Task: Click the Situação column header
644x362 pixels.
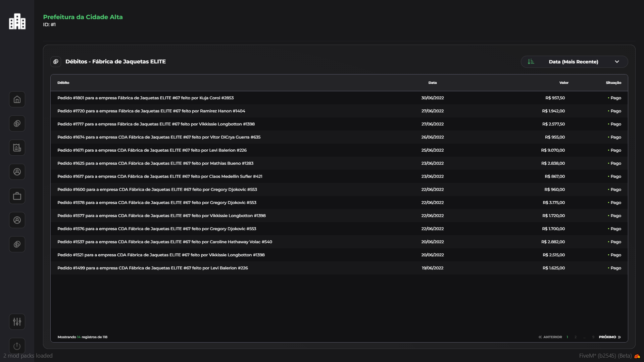Action: [613, 83]
